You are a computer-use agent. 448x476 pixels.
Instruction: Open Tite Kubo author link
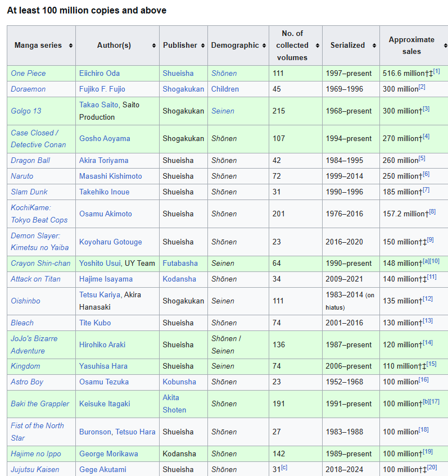pos(95,323)
